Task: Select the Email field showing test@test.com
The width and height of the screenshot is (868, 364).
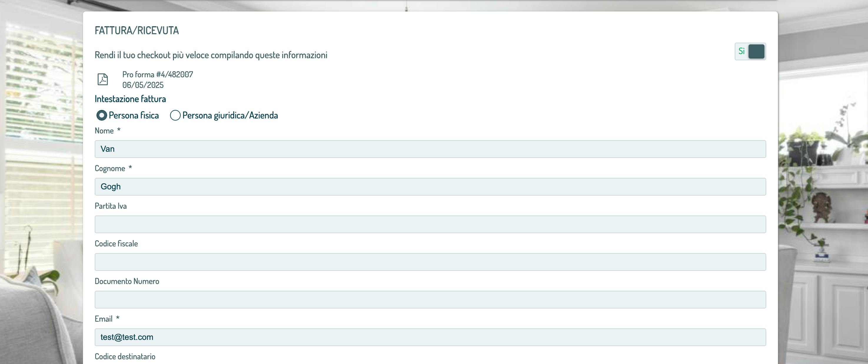Action: coord(430,338)
